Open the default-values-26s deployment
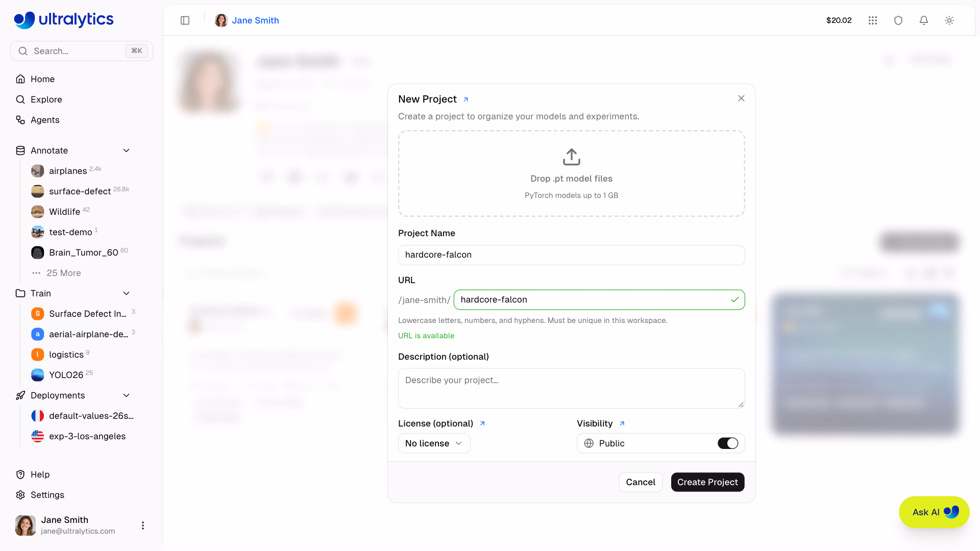 [x=82, y=416]
